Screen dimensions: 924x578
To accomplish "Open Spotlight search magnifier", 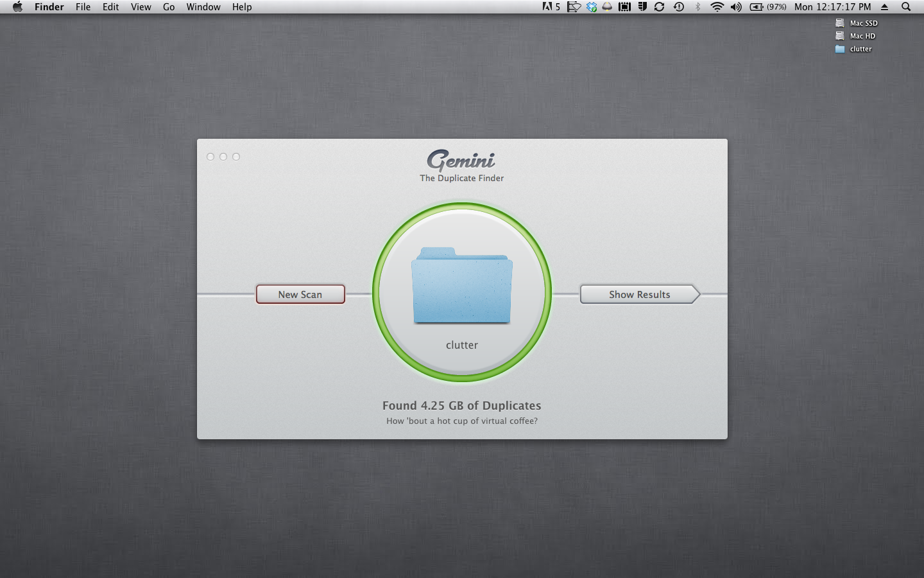I will 906,7.
